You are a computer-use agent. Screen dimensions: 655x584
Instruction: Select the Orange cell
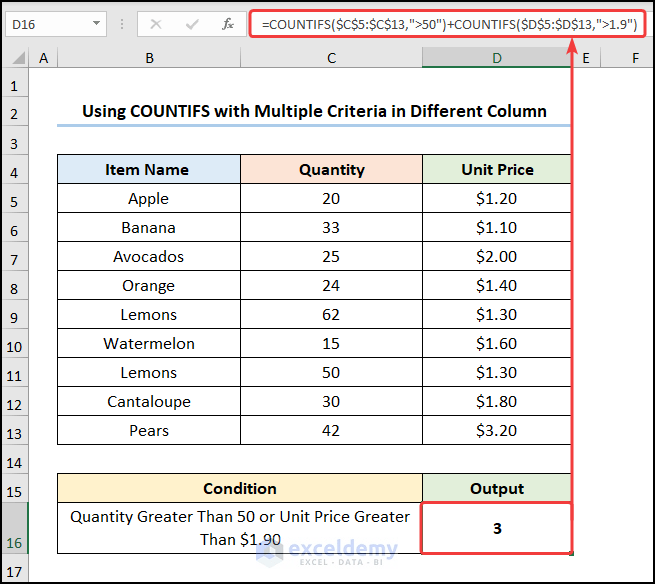coord(149,285)
